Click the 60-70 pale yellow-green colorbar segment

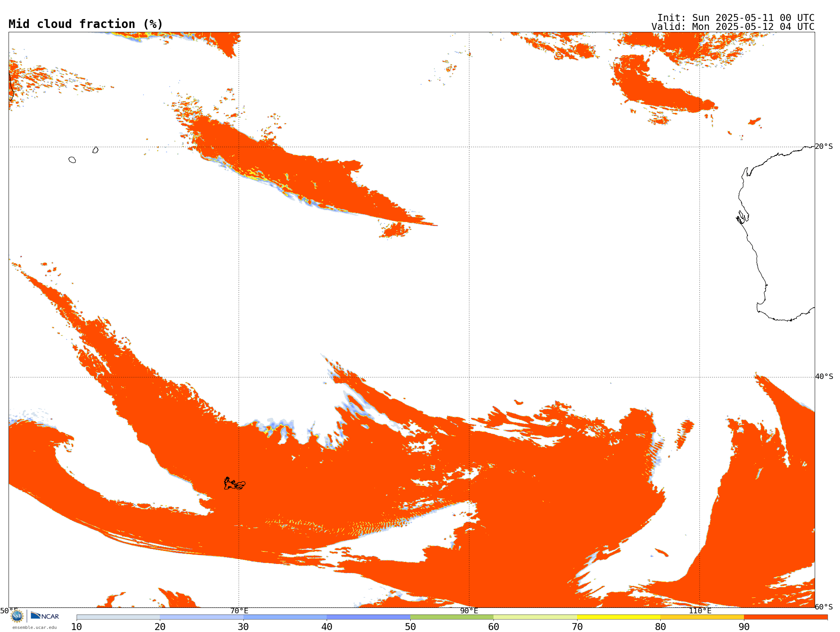(x=535, y=617)
